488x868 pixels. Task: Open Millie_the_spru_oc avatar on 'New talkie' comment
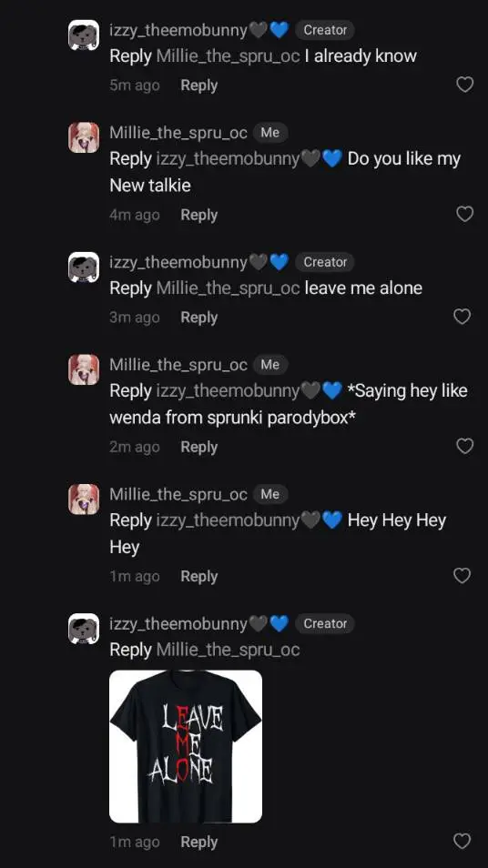point(84,137)
